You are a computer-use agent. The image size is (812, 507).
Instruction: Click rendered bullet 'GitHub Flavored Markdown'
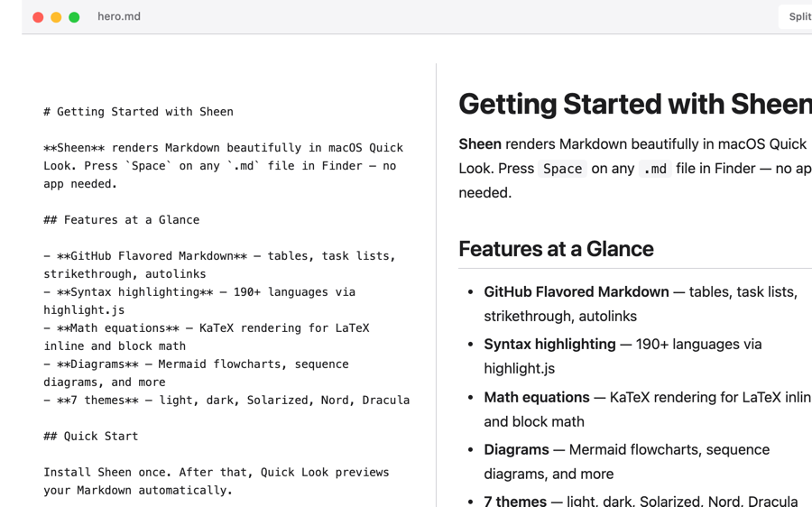tap(577, 292)
